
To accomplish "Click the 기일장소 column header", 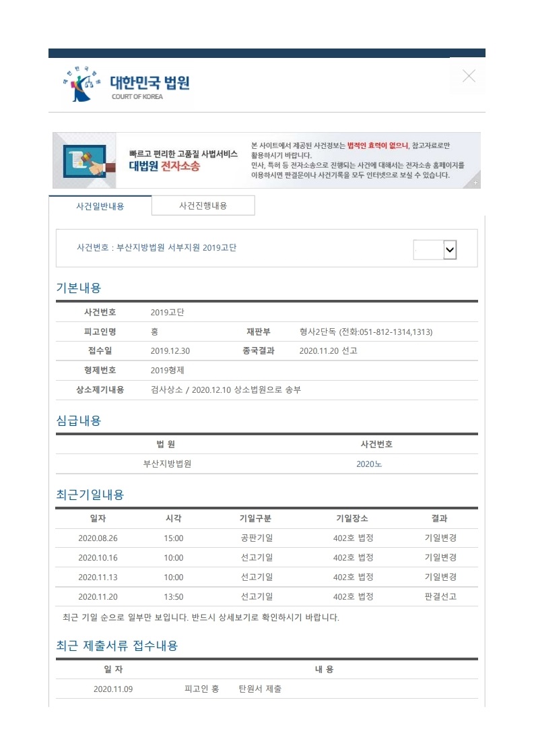I will pos(352,518).
